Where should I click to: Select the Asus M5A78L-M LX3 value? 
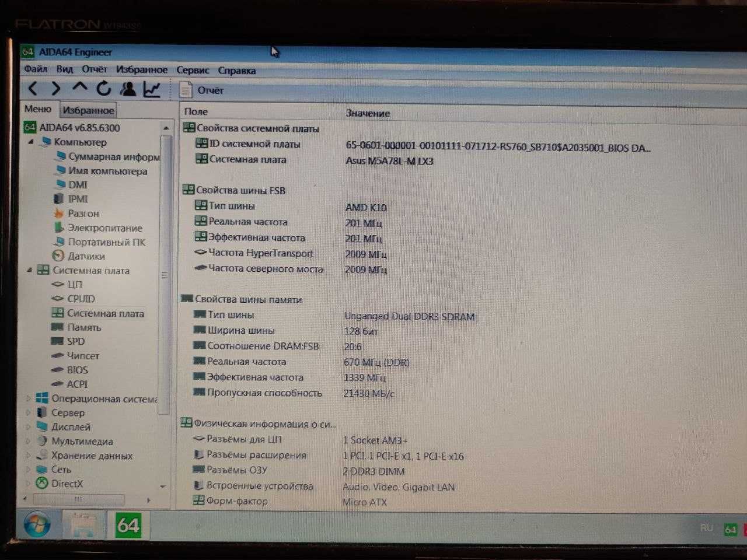click(x=389, y=161)
